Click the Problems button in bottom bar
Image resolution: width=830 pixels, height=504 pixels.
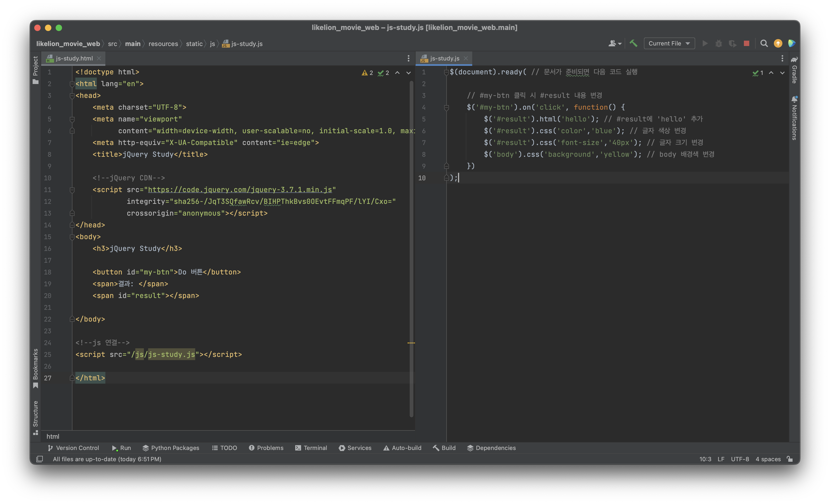[266, 448]
